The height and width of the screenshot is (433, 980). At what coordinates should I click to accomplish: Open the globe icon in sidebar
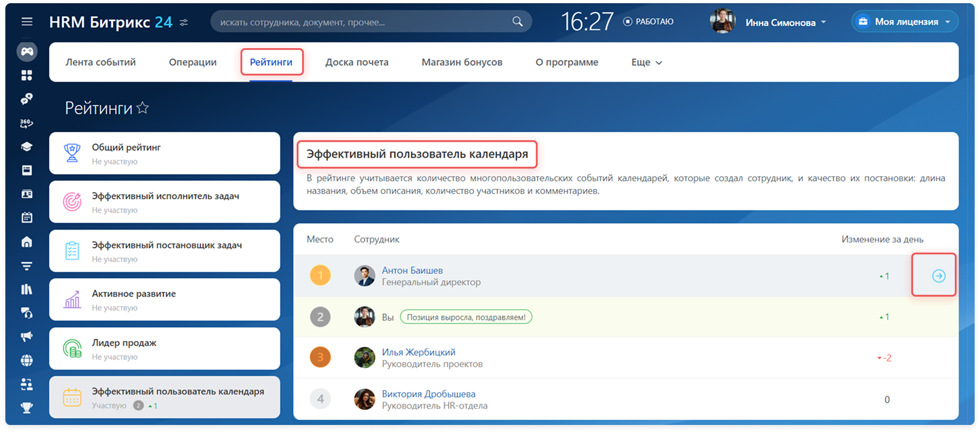pyautogui.click(x=27, y=360)
